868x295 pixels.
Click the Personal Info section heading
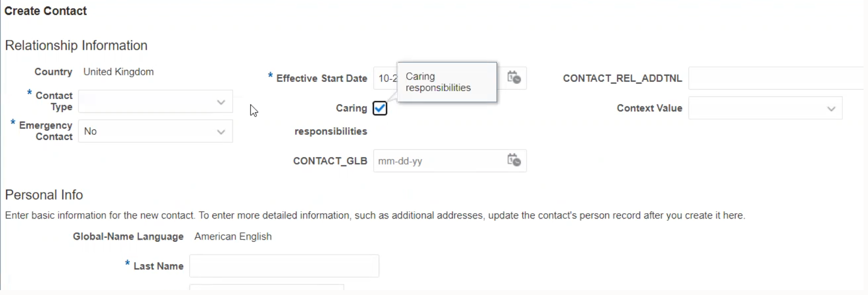tap(44, 195)
